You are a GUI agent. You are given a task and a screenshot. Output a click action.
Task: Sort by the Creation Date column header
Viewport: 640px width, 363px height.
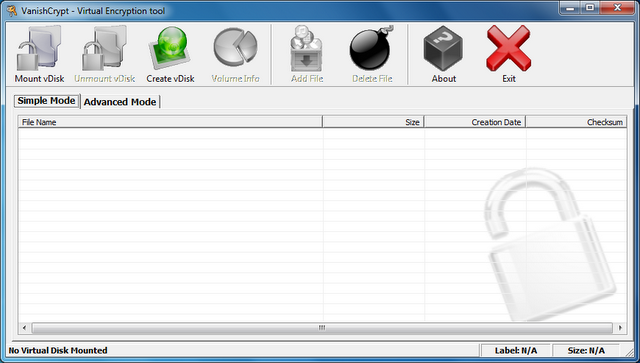tap(475, 122)
